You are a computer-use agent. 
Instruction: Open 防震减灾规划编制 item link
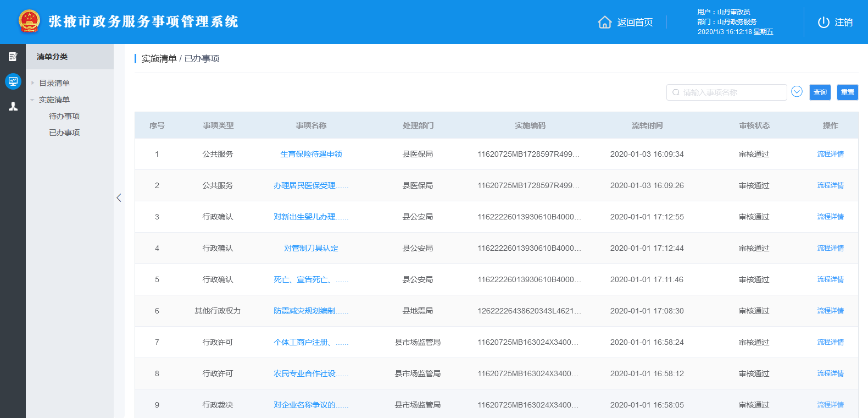(x=311, y=311)
